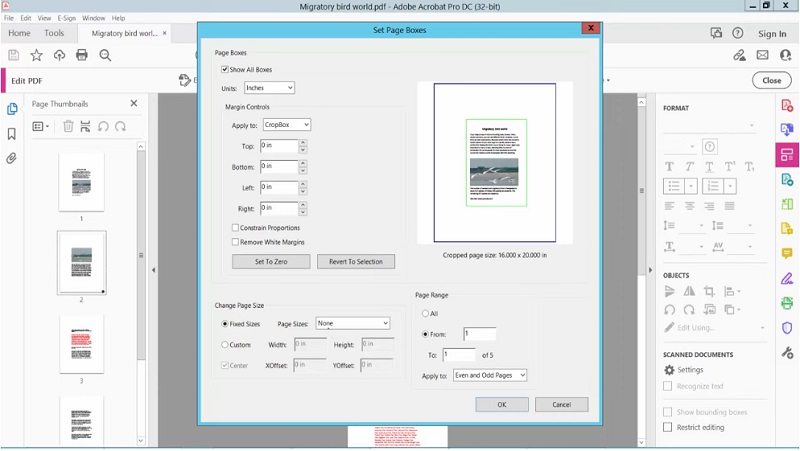
Task: Open the E-Sign menu
Action: coord(66,18)
